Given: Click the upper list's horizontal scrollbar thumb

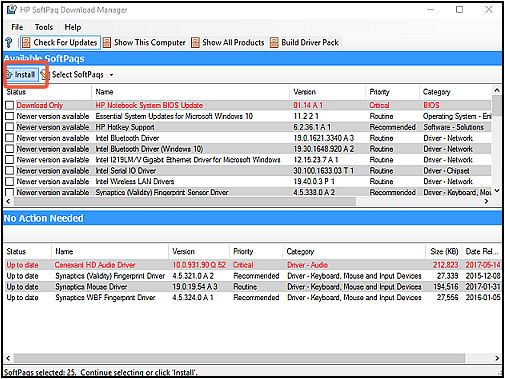Looking at the screenshot, I should point(185,201).
